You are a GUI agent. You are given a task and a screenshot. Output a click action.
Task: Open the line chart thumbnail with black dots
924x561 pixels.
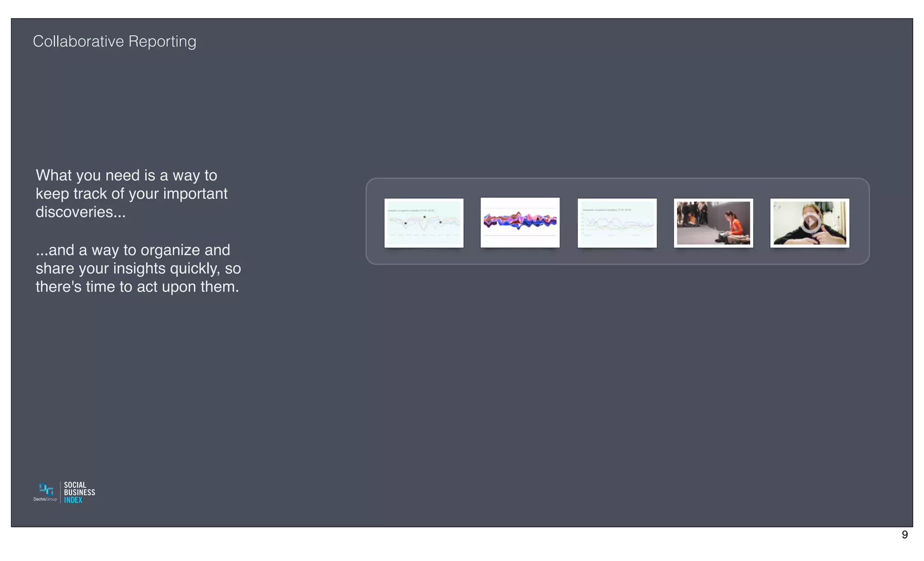click(424, 223)
